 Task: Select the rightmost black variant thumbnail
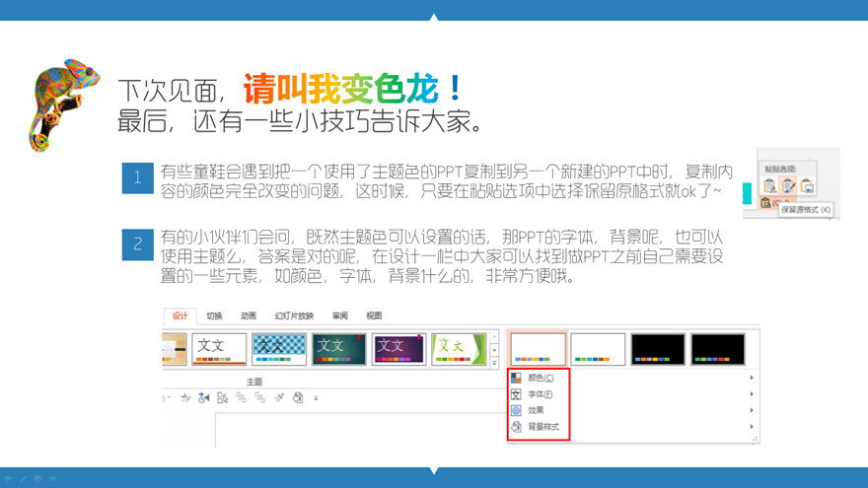click(717, 348)
